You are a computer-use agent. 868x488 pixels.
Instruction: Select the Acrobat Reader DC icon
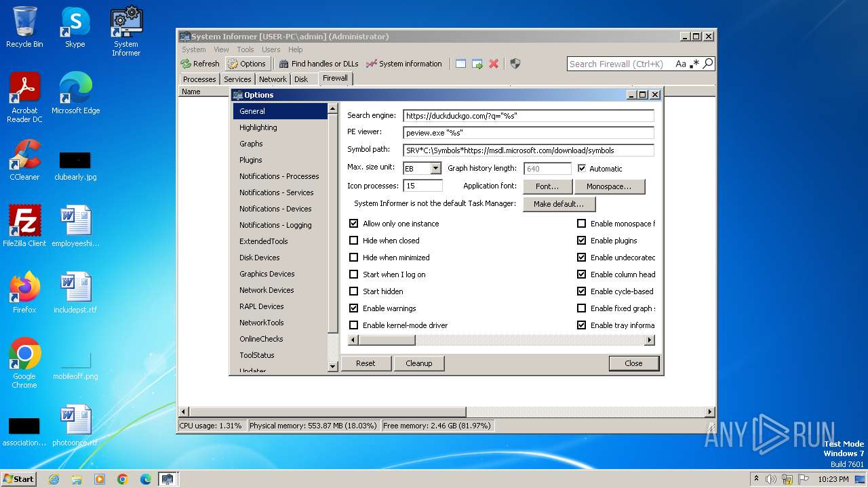pos(24,98)
